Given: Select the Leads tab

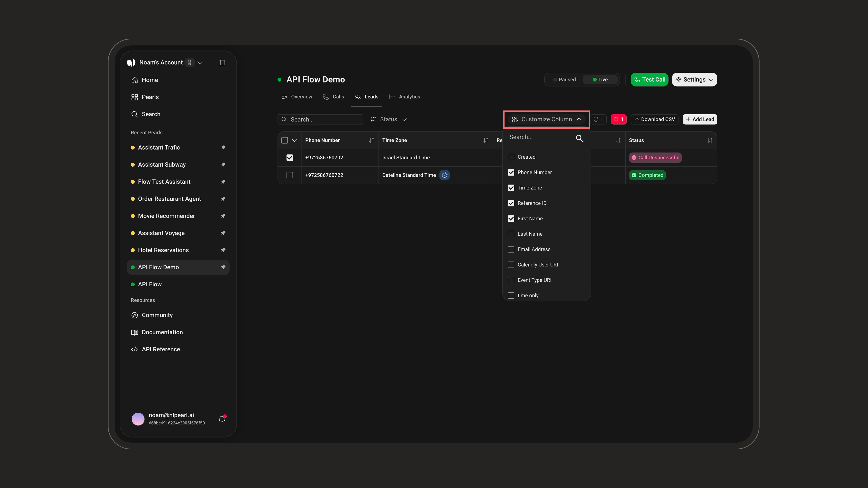Looking at the screenshot, I should pyautogui.click(x=367, y=97).
